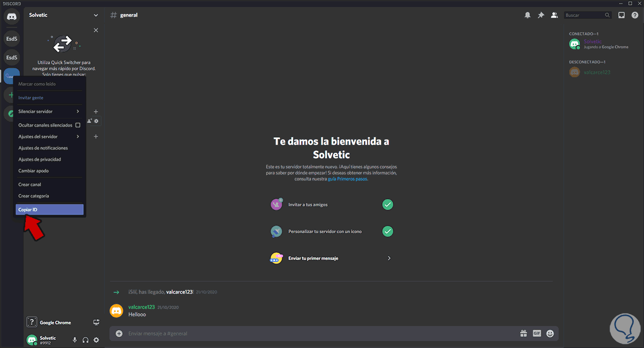Select the first EsdS server icon

click(11, 39)
